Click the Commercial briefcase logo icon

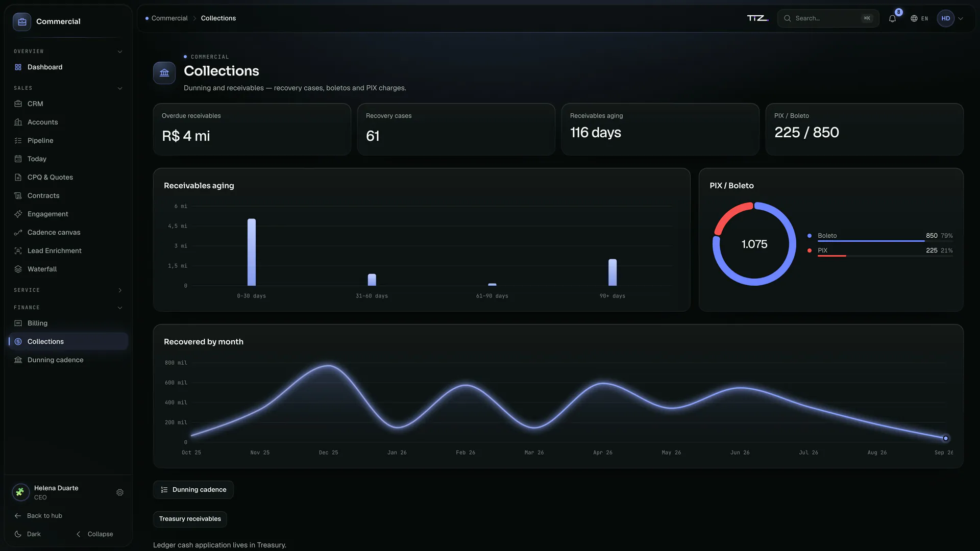click(x=22, y=22)
